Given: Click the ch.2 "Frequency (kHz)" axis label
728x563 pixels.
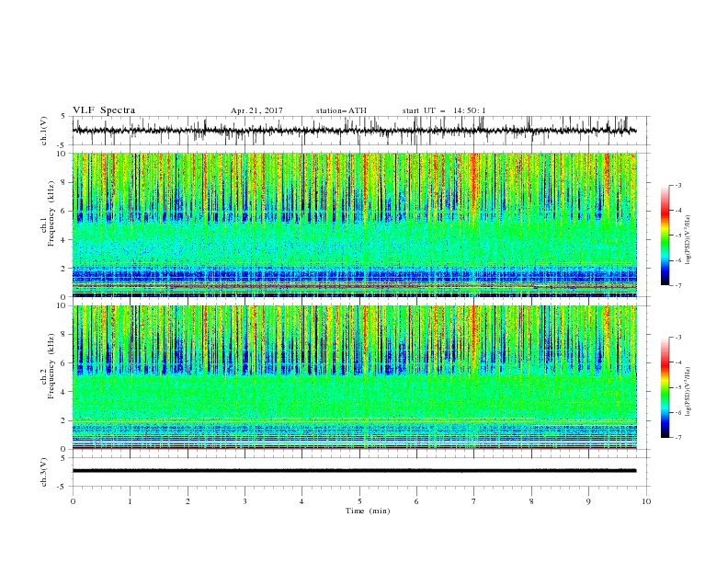Looking at the screenshot, I should [x=51, y=366].
